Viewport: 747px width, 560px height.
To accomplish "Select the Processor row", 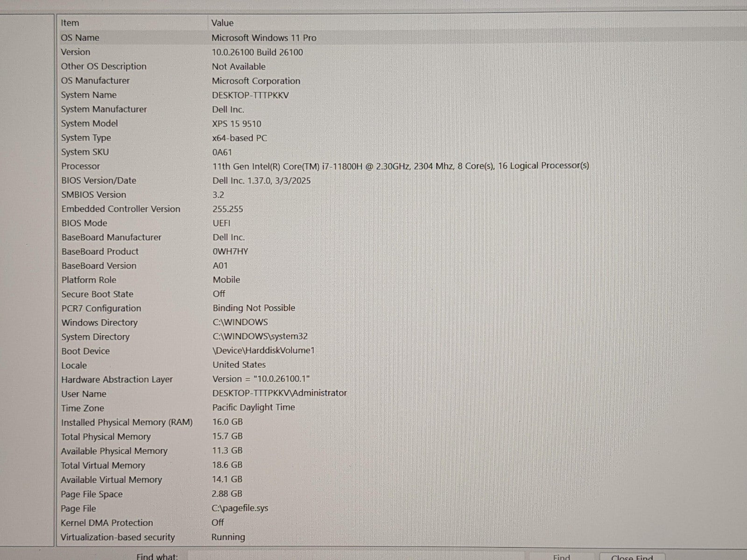I will click(x=81, y=166).
